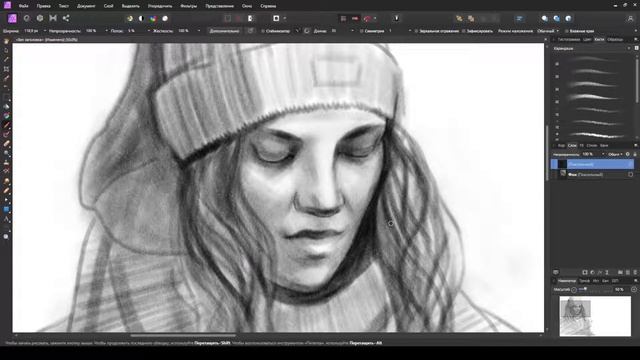Open the Жесткость hardness dropdown
Viewport: 640px width, 360px height.
(x=199, y=31)
